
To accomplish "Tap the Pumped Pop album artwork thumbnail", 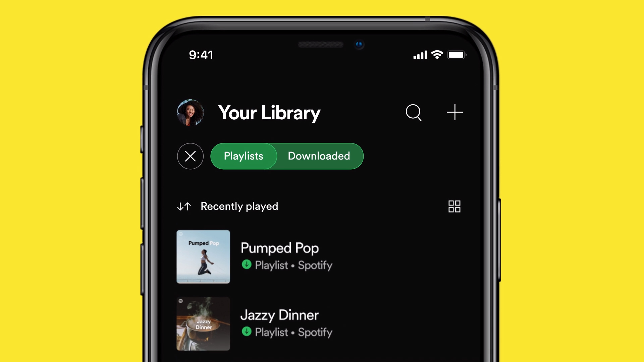I will pos(203,257).
